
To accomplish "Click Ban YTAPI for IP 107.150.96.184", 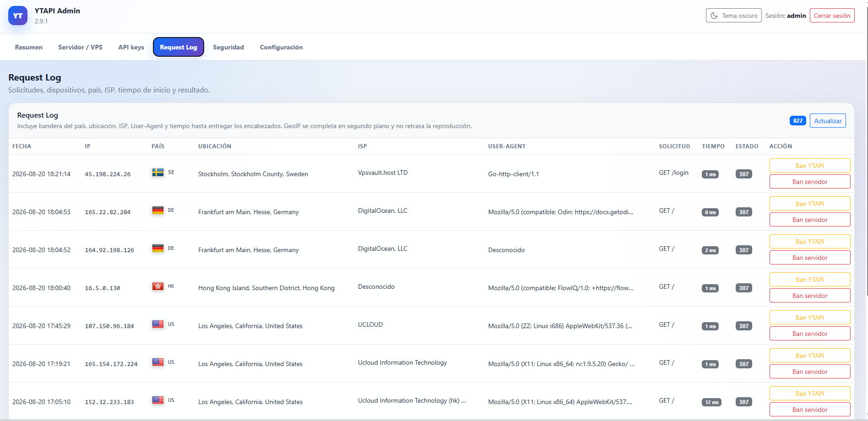I will [x=810, y=318].
